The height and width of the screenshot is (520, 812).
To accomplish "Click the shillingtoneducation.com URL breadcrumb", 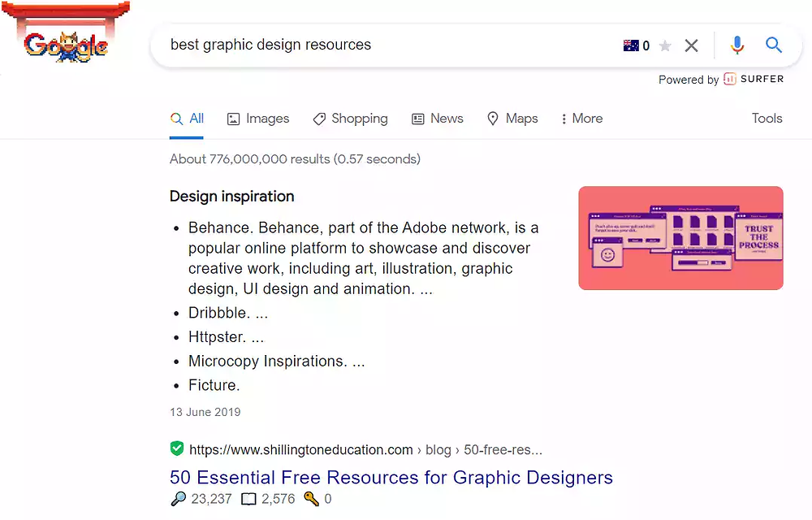I will pyautogui.click(x=365, y=449).
